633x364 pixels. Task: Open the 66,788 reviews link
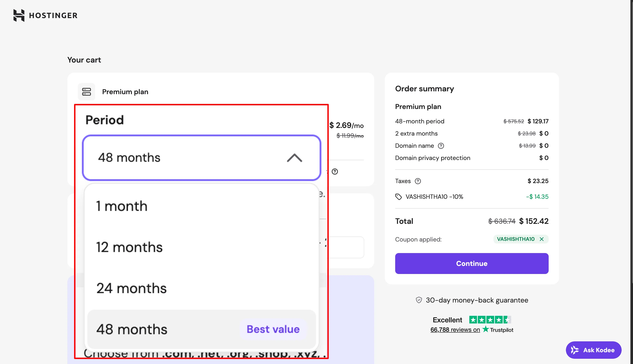coord(455,330)
